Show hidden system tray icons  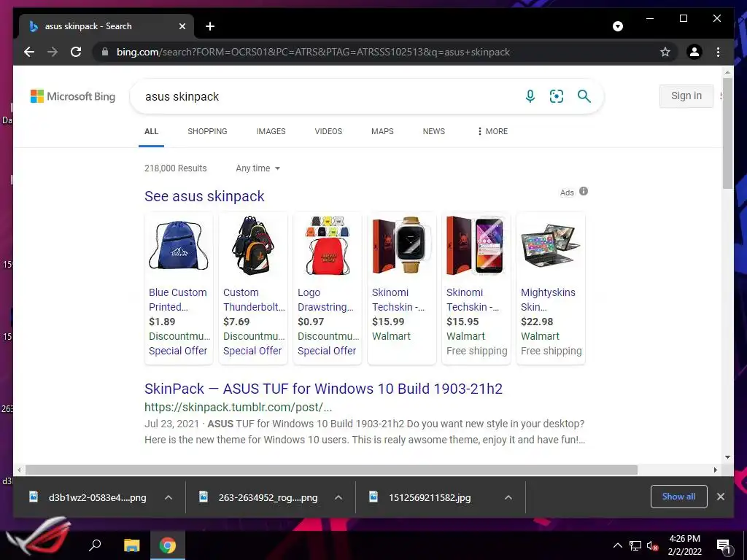coord(617,545)
